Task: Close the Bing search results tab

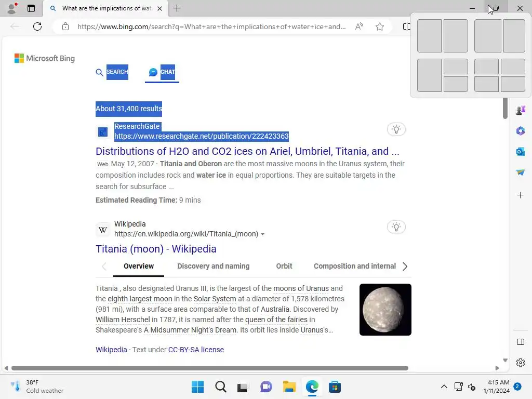Action: click(x=160, y=8)
